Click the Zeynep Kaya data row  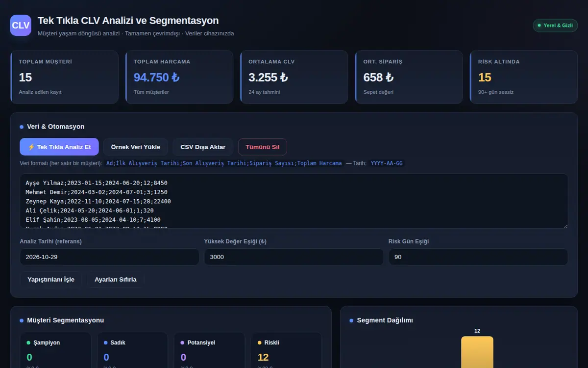coord(98,201)
